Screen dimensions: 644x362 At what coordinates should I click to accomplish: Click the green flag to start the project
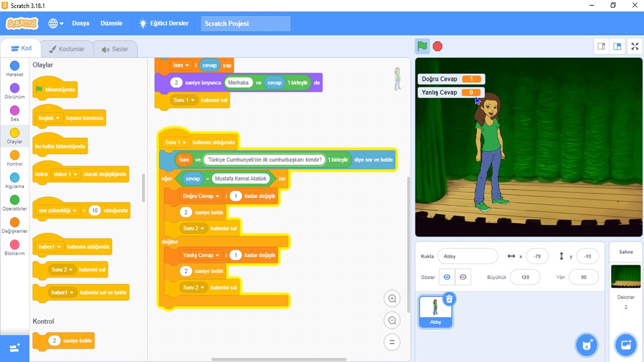pos(422,46)
